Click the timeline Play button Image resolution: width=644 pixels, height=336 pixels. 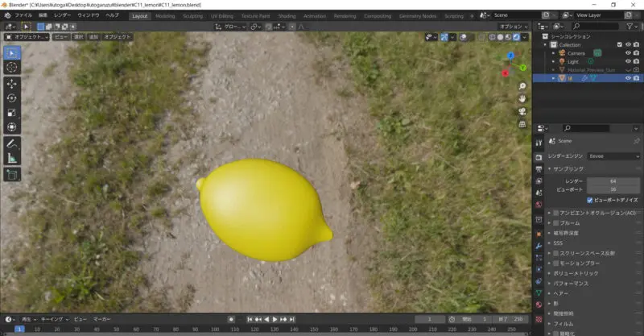coord(275,319)
